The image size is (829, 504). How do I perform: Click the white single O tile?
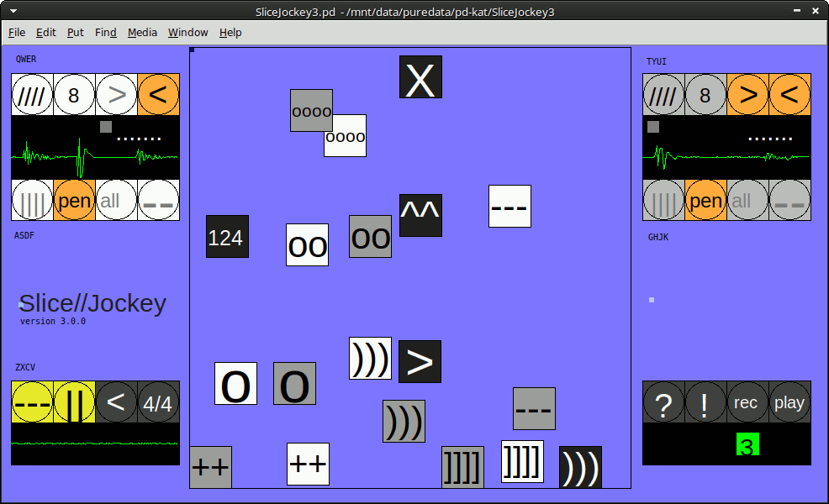(x=235, y=384)
